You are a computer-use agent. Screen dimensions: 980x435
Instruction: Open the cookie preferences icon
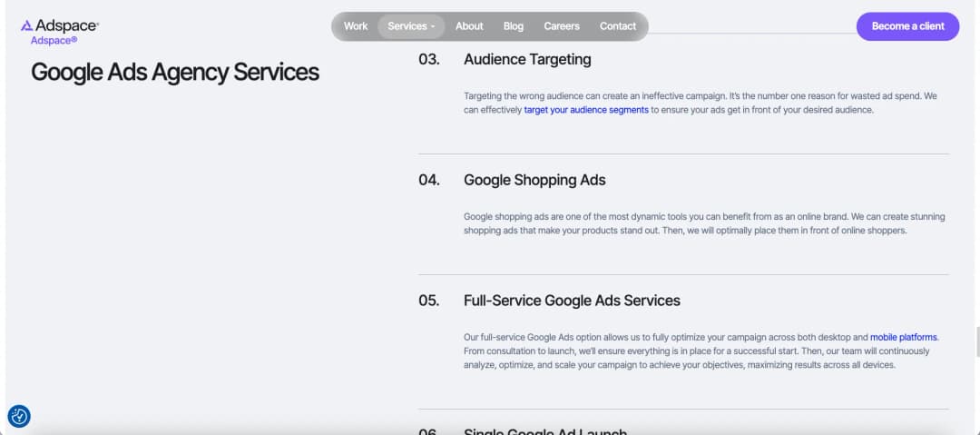[x=19, y=416]
